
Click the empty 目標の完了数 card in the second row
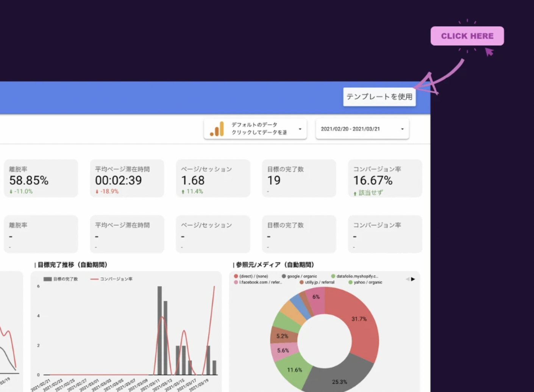pos(299,234)
